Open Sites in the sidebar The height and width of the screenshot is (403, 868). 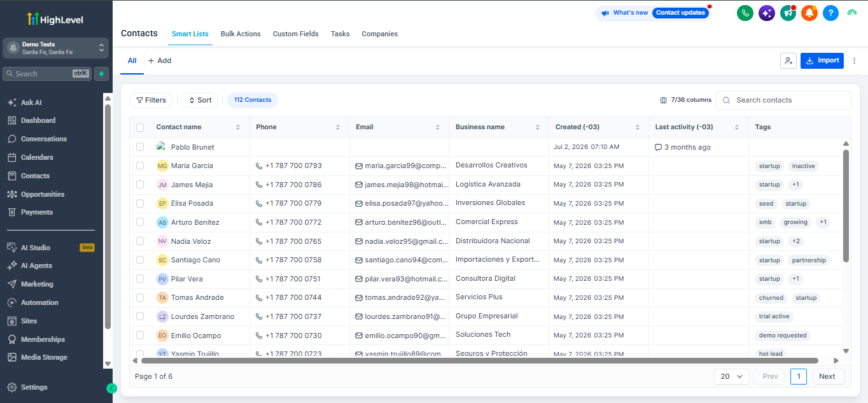[22, 321]
